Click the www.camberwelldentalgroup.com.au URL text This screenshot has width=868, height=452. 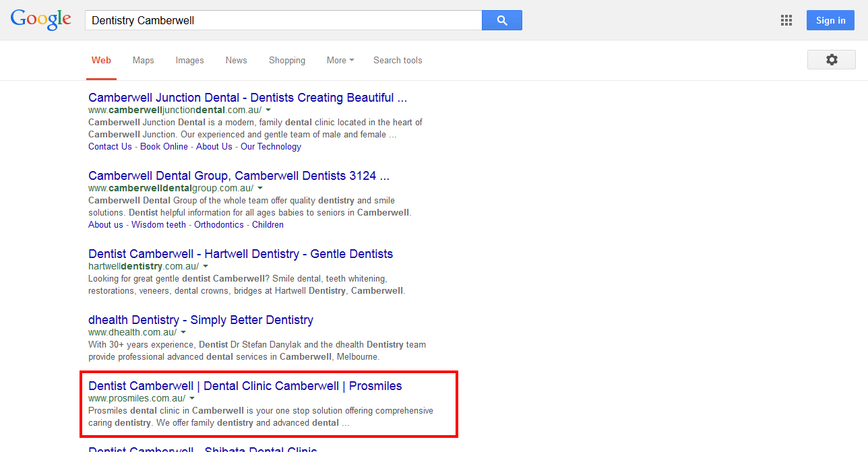tap(171, 188)
